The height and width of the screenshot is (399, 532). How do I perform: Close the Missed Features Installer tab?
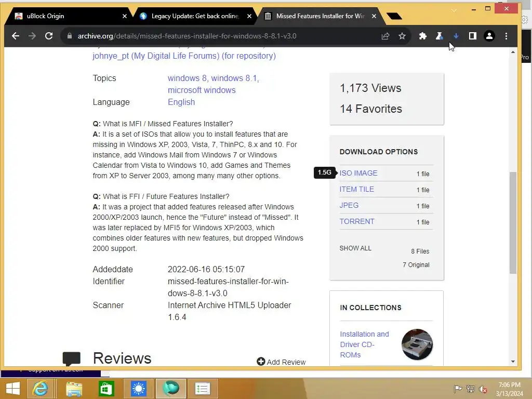click(374, 16)
